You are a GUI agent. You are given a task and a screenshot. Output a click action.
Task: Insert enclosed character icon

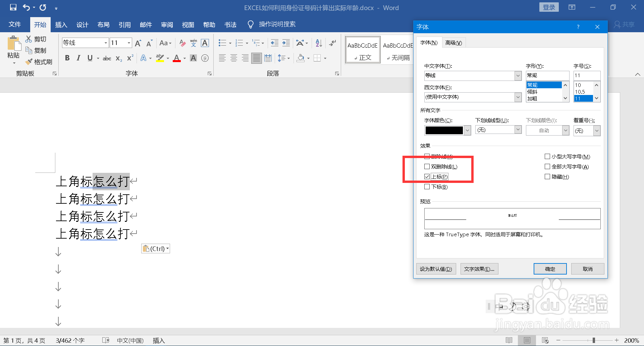[x=205, y=58]
